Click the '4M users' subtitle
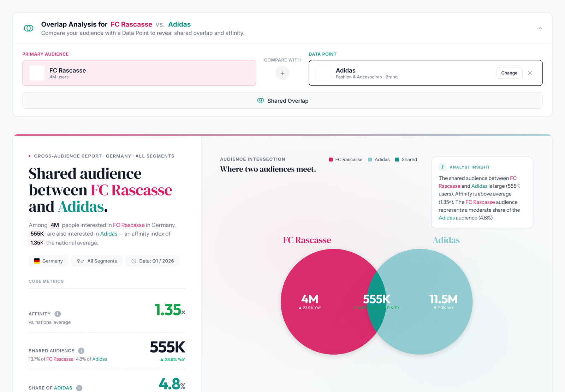 point(59,77)
